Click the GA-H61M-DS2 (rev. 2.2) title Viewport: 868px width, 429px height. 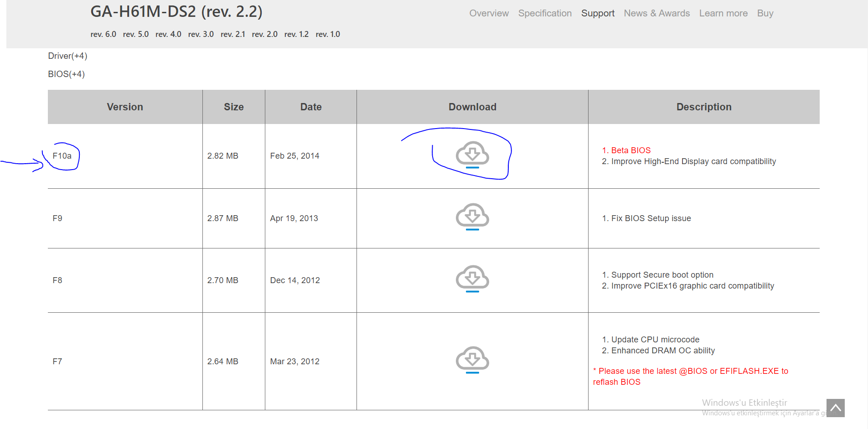click(176, 12)
